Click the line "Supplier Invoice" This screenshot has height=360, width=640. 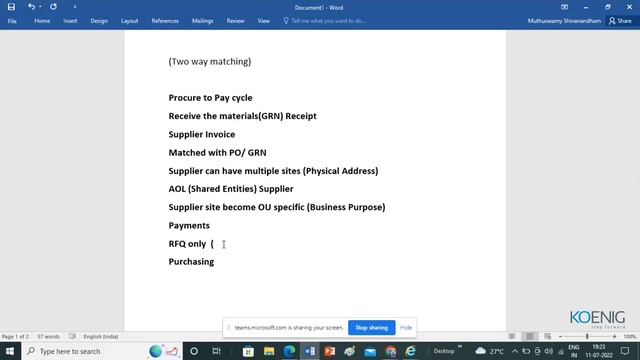pyautogui.click(x=202, y=134)
